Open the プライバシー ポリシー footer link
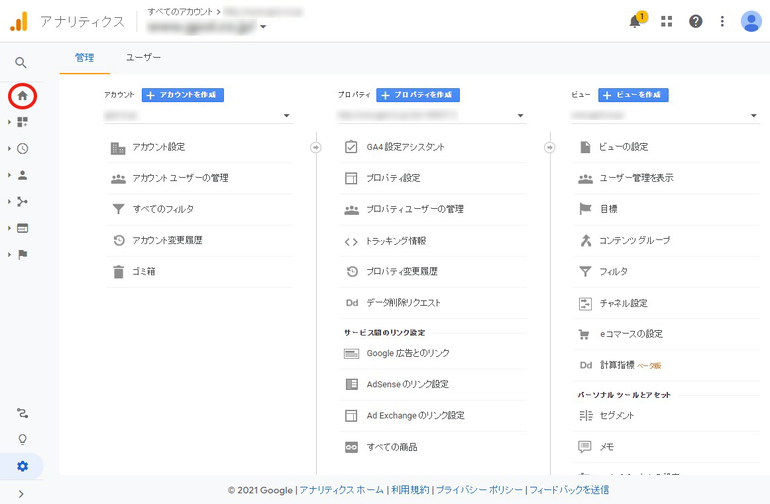Viewport: 770px width, 504px height. [x=479, y=490]
